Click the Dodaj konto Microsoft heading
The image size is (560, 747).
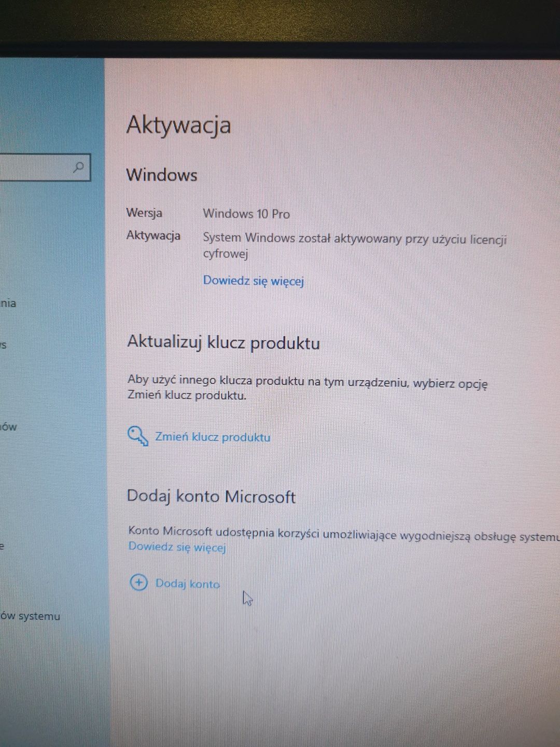tap(211, 496)
